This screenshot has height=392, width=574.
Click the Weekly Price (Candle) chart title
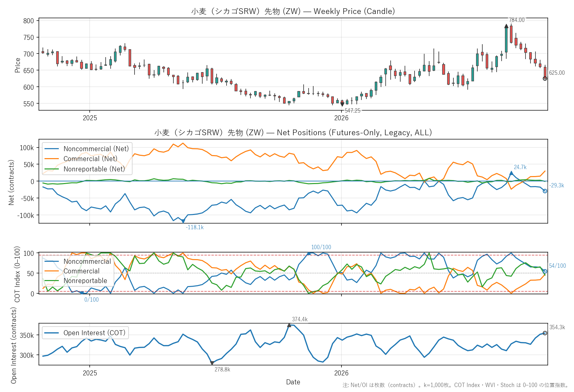click(293, 11)
